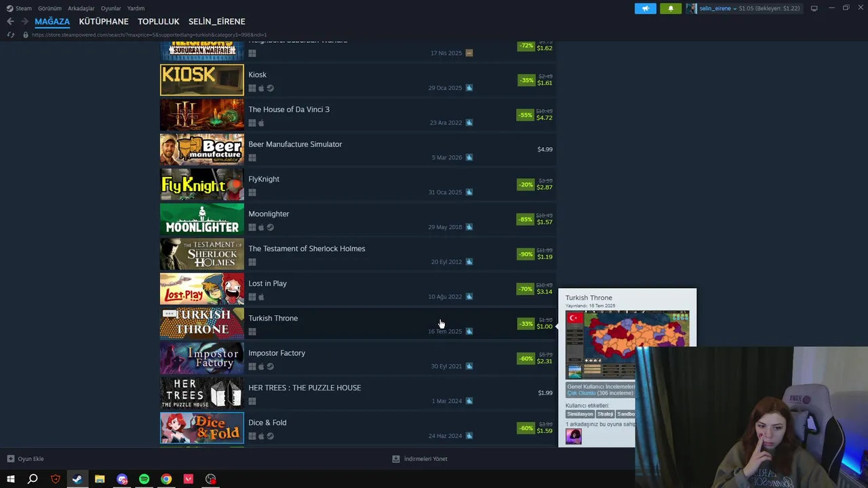
Task: Open the Görünüm menu
Action: point(50,8)
